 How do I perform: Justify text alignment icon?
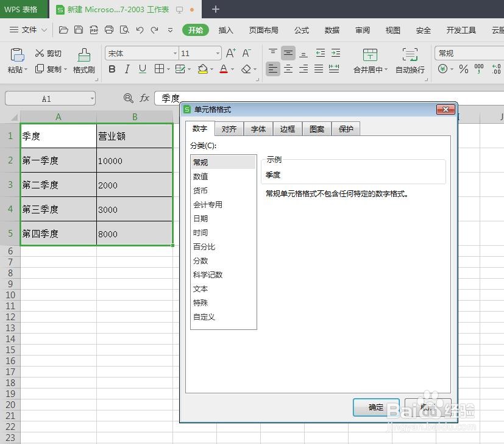tap(319, 69)
